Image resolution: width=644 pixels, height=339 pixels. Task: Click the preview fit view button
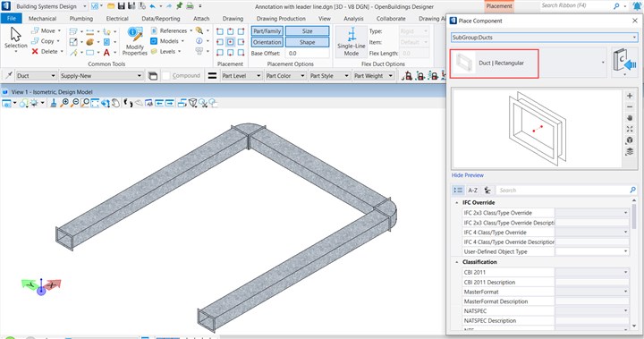click(629, 129)
